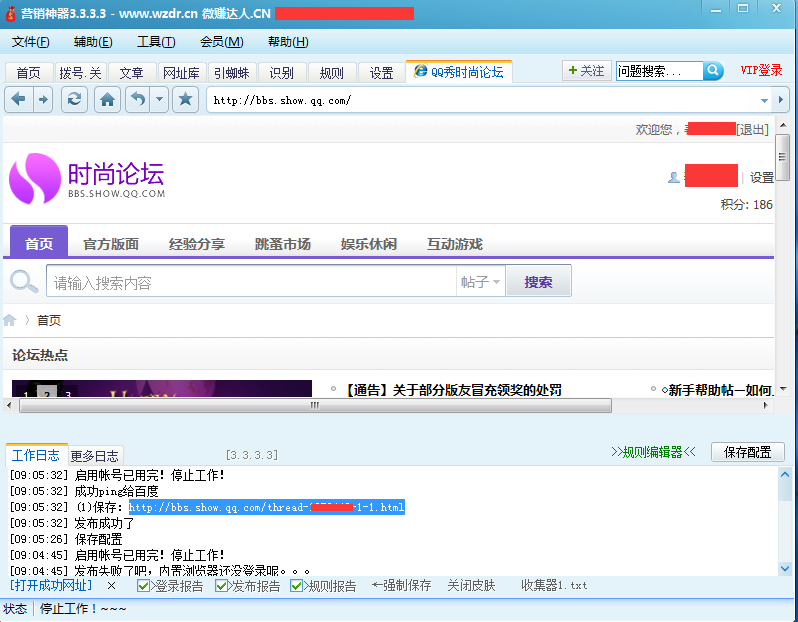Switch to the 设置 tab
This screenshot has width=798, height=622.
[382, 73]
